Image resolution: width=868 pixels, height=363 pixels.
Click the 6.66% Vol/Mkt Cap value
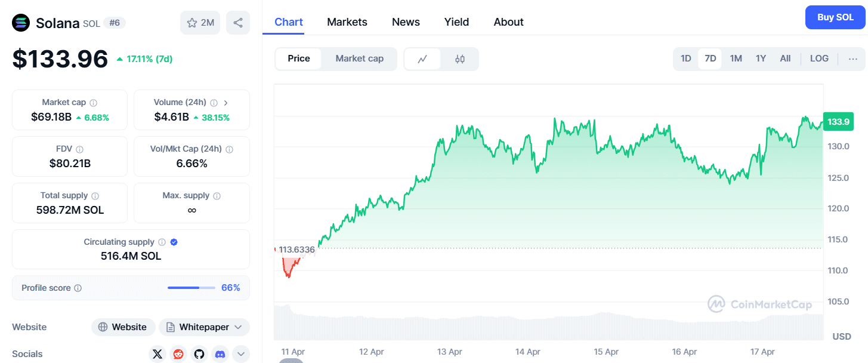[191, 163]
